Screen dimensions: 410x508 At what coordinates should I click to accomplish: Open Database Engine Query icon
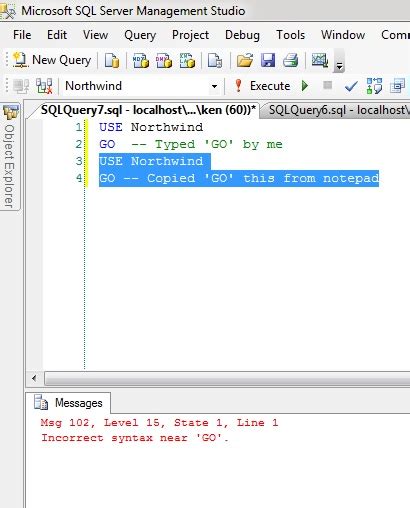point(112,61)
